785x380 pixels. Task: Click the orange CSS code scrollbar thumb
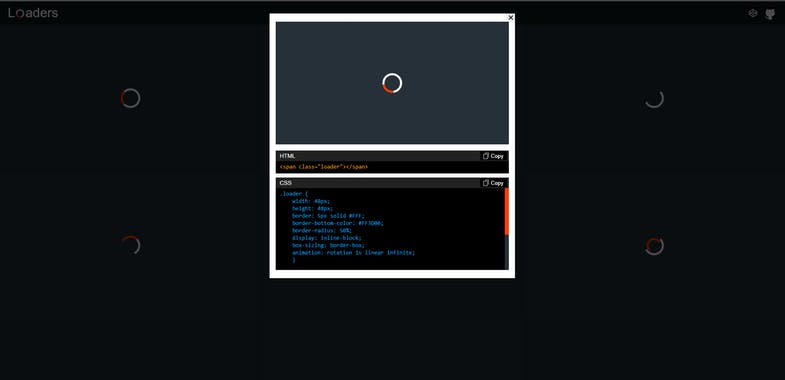point(507,211)
